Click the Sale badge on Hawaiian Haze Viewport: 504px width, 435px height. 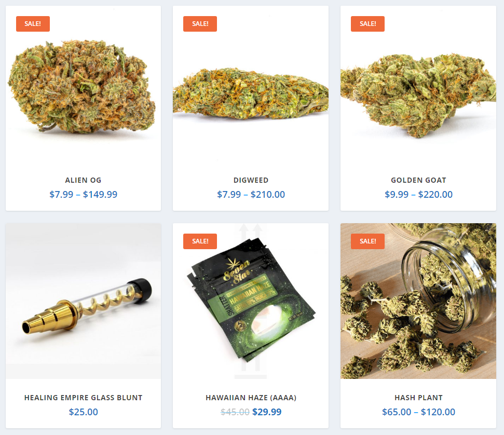200,241
